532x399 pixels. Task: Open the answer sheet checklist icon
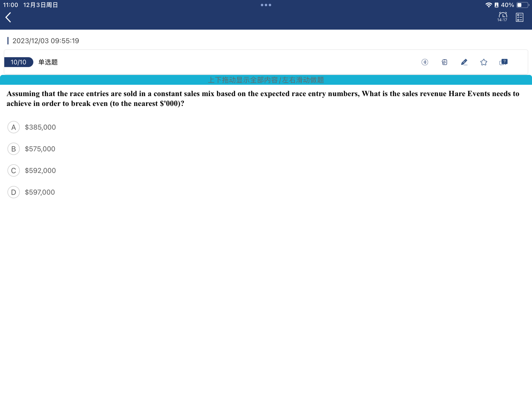pos(519,17)
